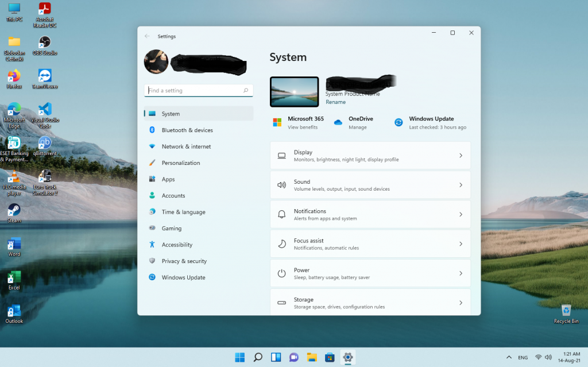This screenshot has width=588, height=367.
Task: Open the TeamViewer desktop shortcut
Action: point(45,76)
